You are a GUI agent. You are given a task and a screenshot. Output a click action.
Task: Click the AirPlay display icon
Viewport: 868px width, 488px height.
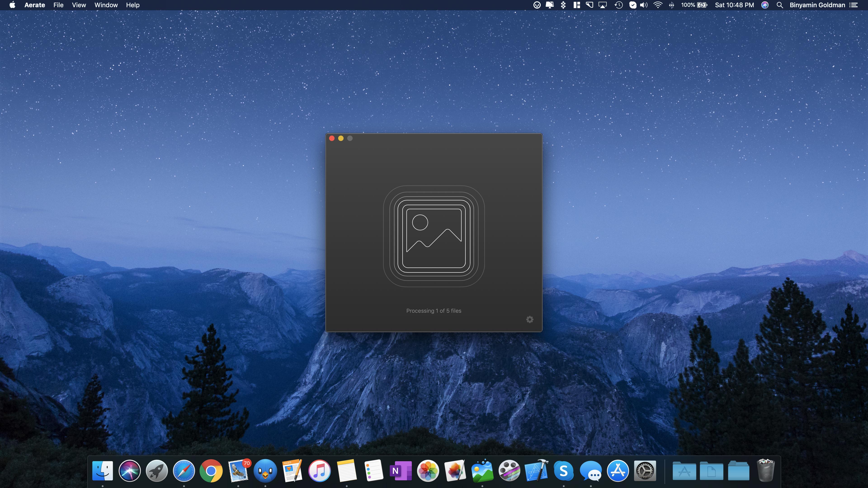(x=602, y=5)
